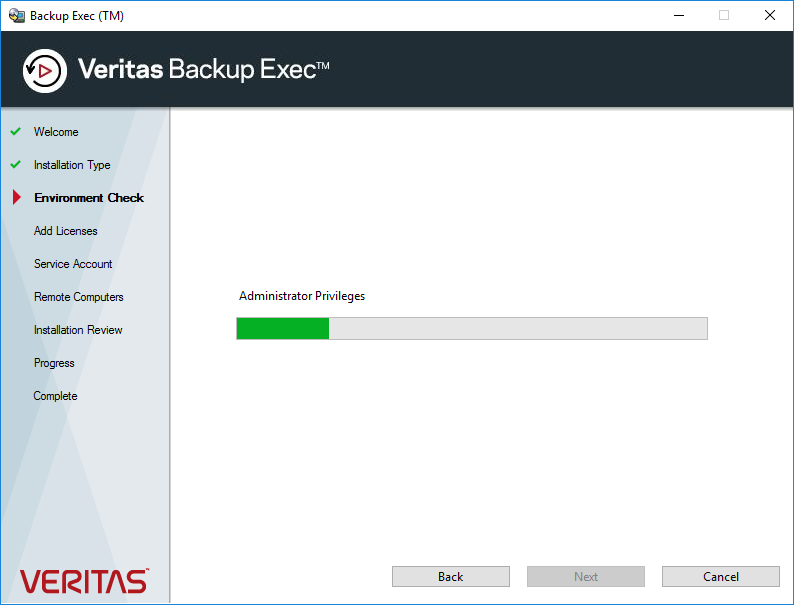The width and height of the screenshot is (794, 605).
Task: Click the greyed-out Next button
Action: [x=586, y=576]
